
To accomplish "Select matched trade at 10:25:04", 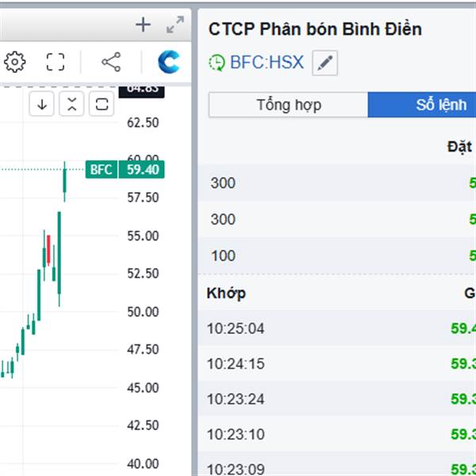I will (x=337, y=328).
